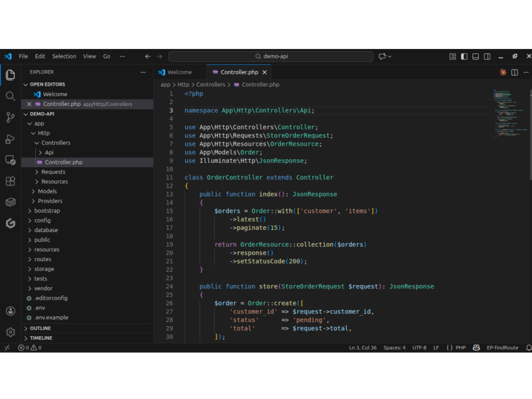Open the package box icon in activity bar
Viewport: 532px width, 399px height.
coord(10,202)
